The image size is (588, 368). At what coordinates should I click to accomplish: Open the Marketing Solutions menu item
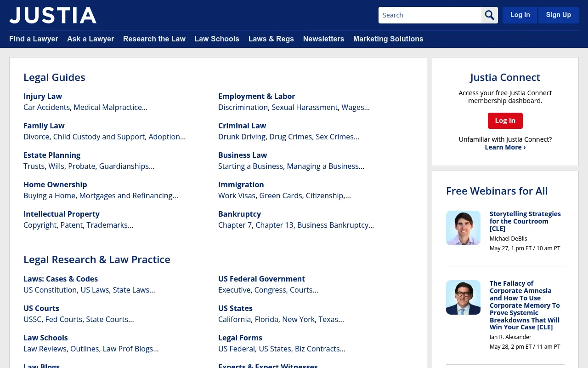[x=388, y=39]
